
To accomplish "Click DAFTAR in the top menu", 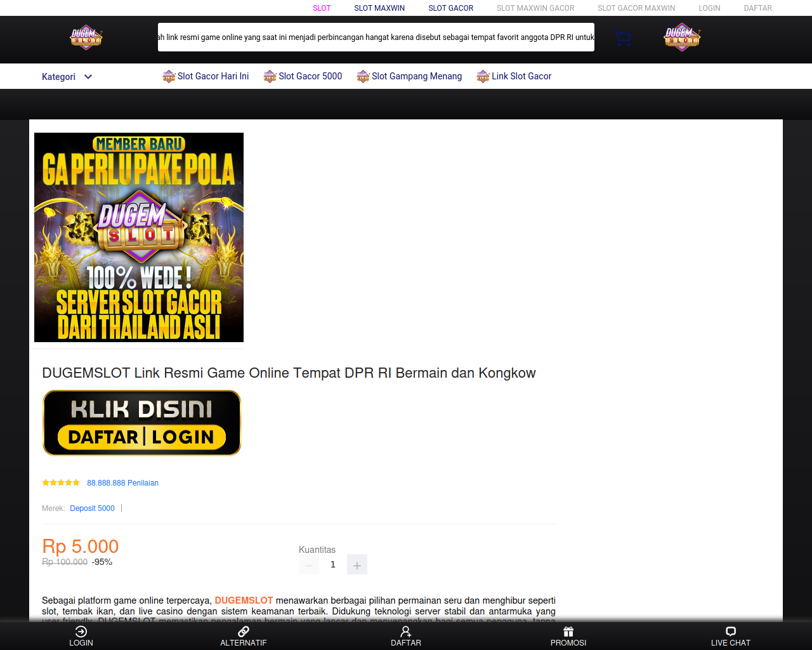I will pyautogui.click(x=757, y=8).
